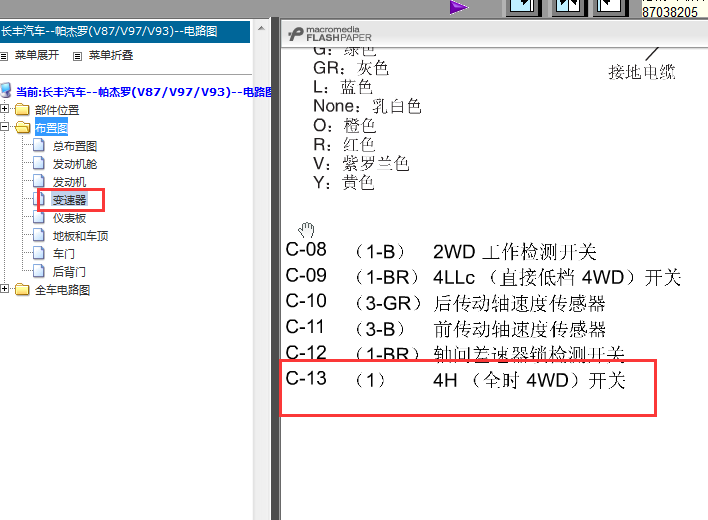Click the C-09 4LLc 开关 line

click(483, 277)
